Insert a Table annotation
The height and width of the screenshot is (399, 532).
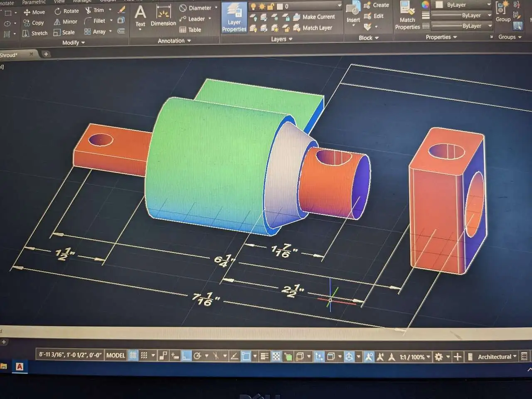point(190,30)
